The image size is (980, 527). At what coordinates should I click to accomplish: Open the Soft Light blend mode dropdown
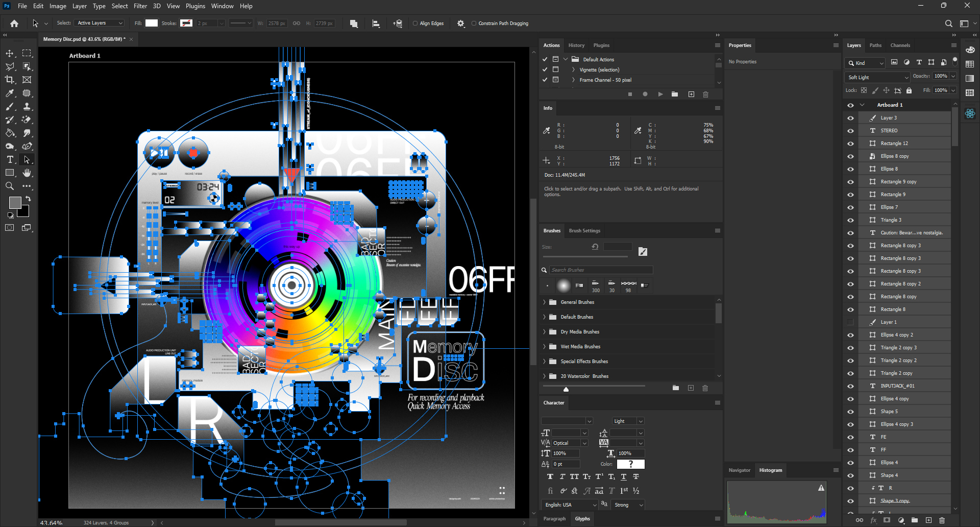[x=878, y=78]
